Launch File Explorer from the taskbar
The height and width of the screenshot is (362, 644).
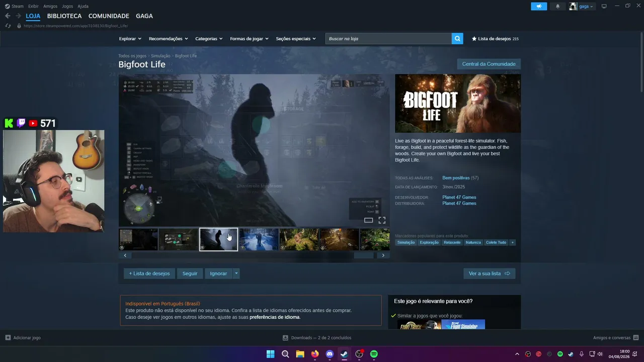coord(300,354)
